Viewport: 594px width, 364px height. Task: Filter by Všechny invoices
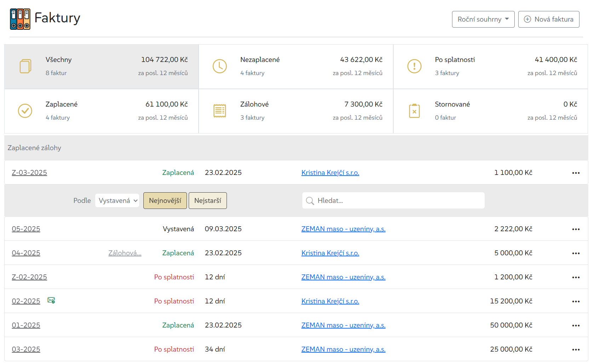point(102,67)
